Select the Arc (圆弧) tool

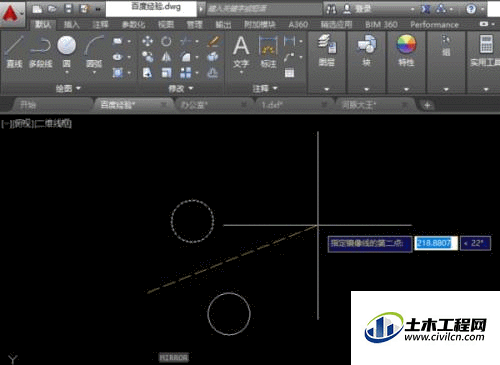[94, 53]
